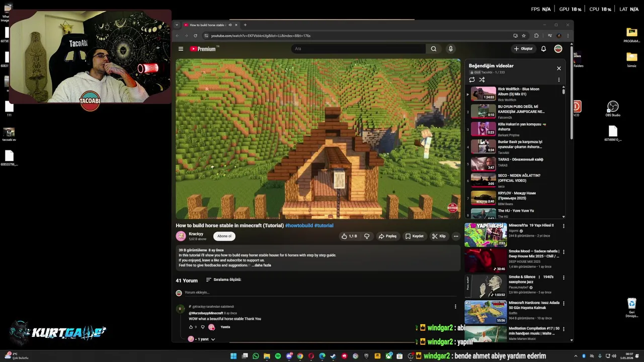Image resolution: width=644 pixels, height=362 pixels.
Task: Open Windows Start menu
Action: [x=233, y=356]
